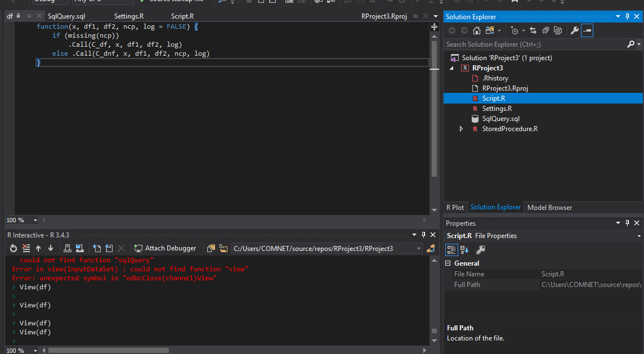Switch views icon in Solution Explorer toolbar
Viewport: 644px width, 354px height.
pos(490,30)
